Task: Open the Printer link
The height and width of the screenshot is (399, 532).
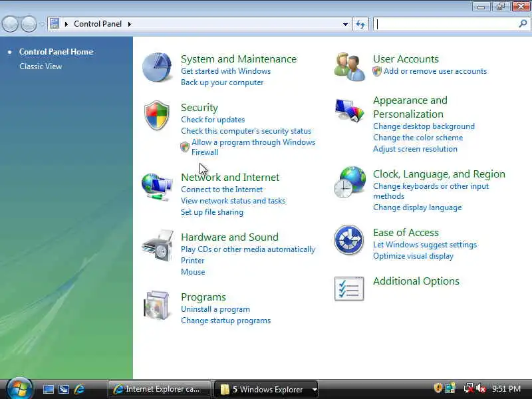Action: (192, 261)
